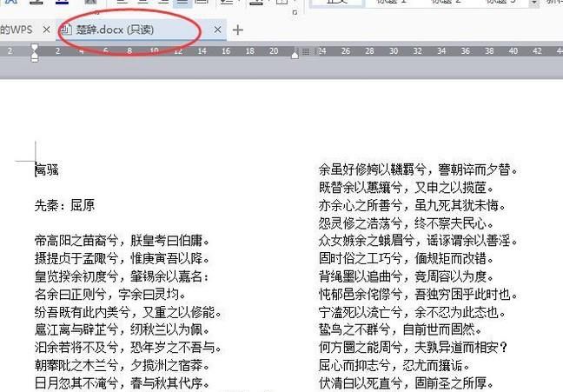Click the line 屈心而抑志兮，忍尤而攘诟。
This screenshot has height=392, width=563.
[394, 365]
